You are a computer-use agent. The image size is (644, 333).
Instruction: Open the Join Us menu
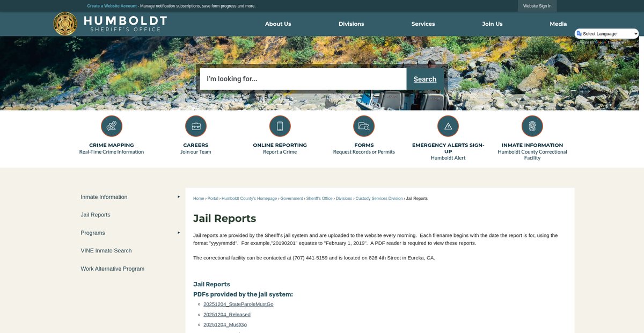click(x=492, y=24)
